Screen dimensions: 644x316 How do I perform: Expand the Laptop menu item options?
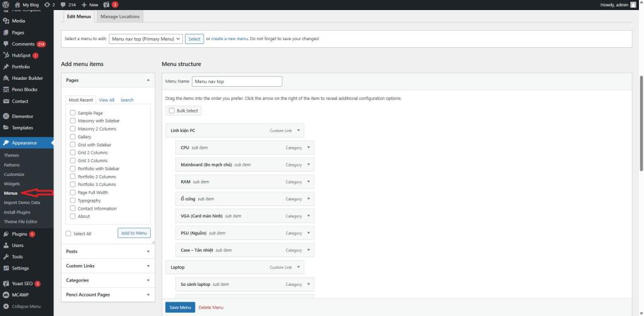click(x=298, y=267)
